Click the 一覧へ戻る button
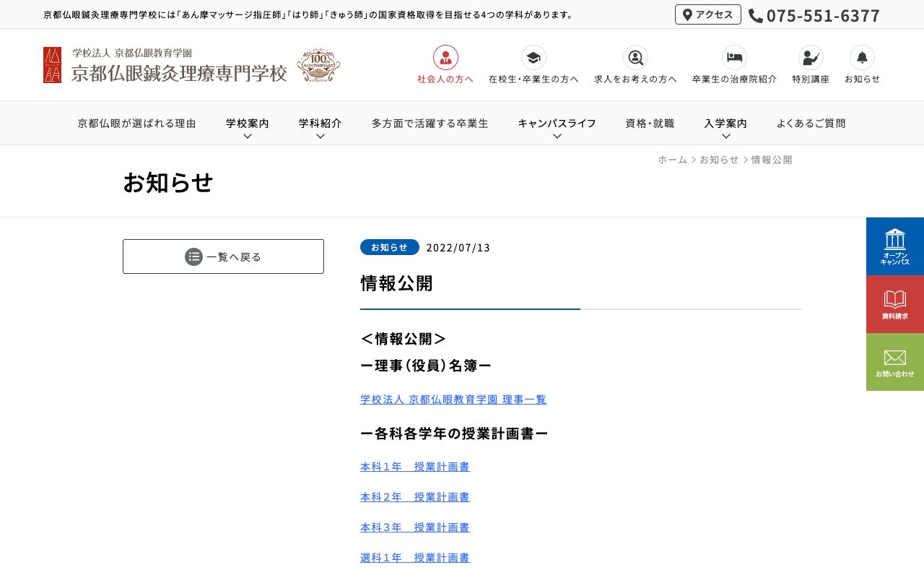The height and width of the screenshot is (578, 924). click(223, 256)
